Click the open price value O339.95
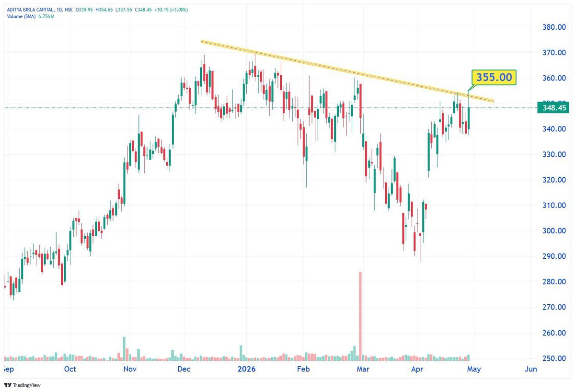 85,9
